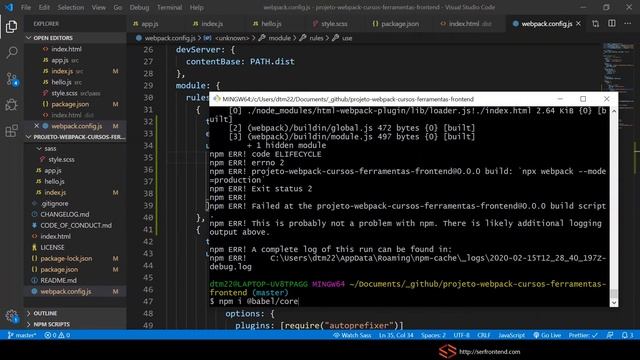Open the Help menu
The image size is (640, 360).
[196, 7]
